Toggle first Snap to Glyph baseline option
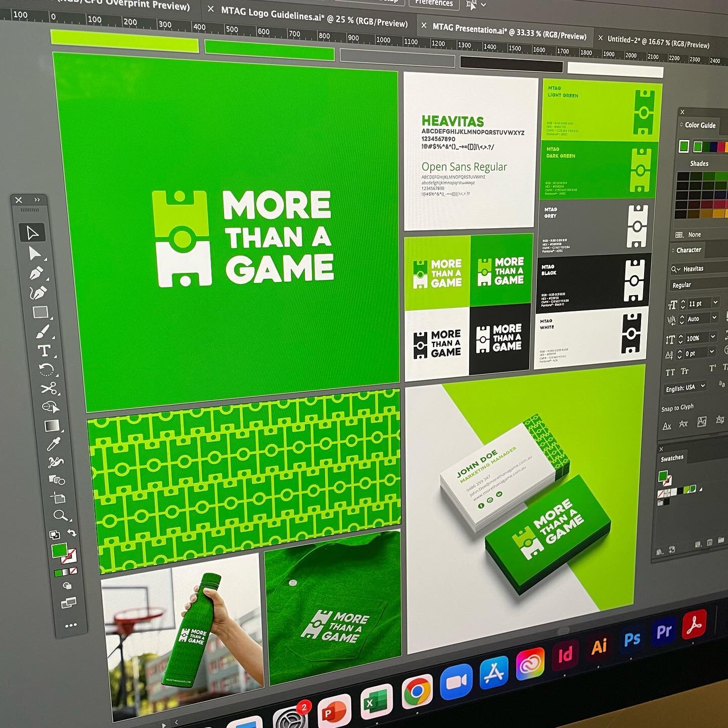Screen dimensions: 728x728 pyautogui.click(x=667, y=426)
